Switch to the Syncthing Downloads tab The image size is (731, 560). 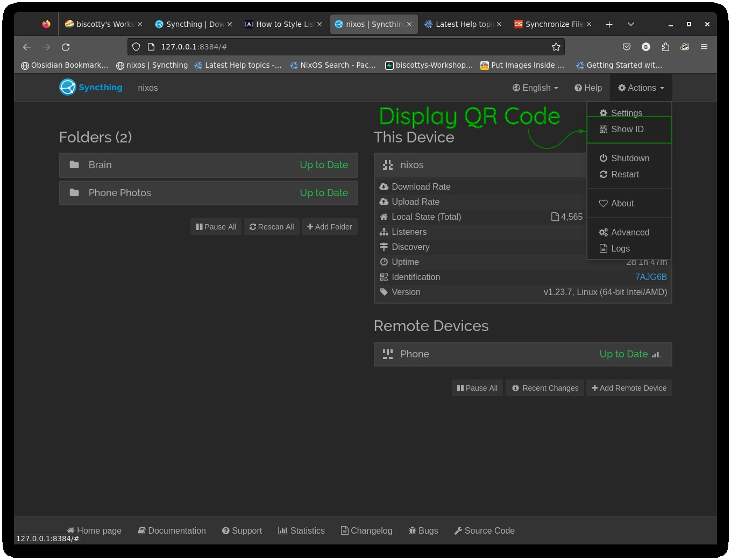(x=194, y=24)
